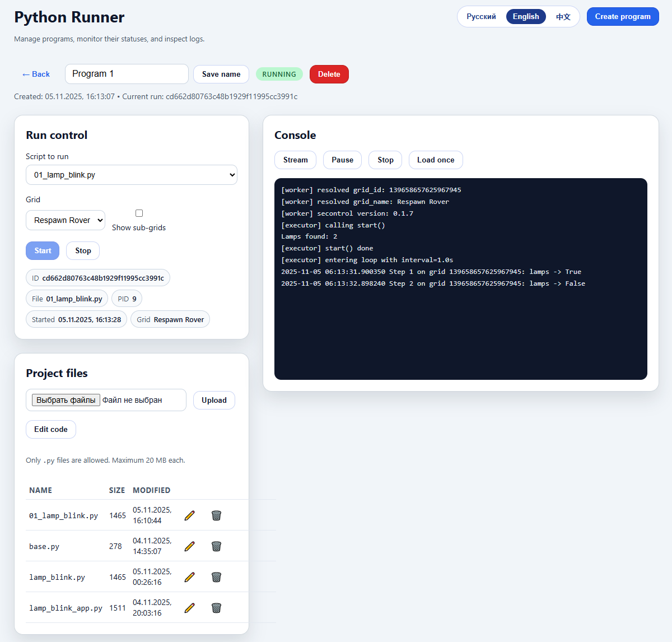
Task: Click SIZE column header
Action: pos(117,490)
